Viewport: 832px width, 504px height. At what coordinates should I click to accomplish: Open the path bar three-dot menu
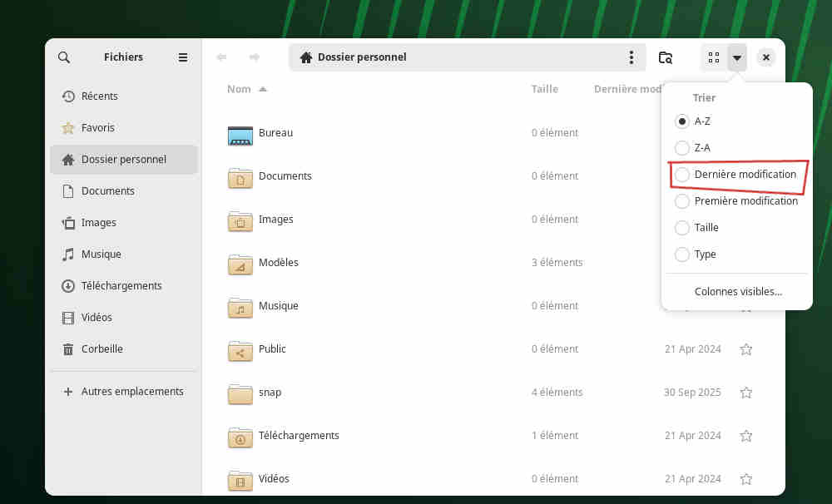631,57
